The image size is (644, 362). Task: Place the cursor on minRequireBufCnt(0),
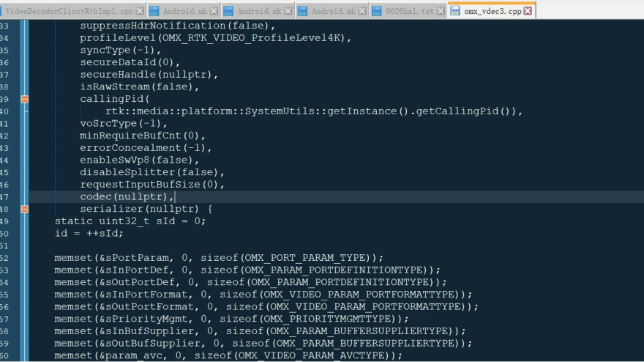click(143, 136)
